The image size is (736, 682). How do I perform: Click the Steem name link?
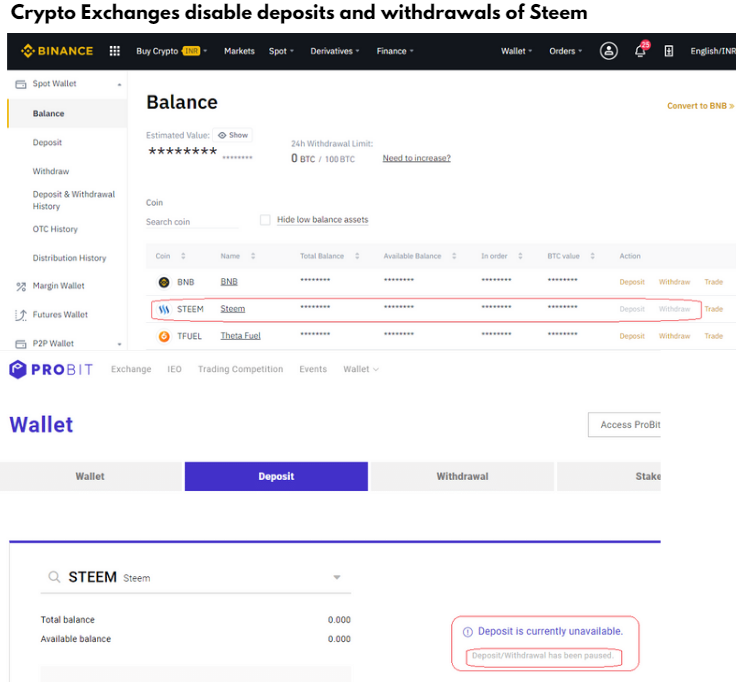233,309
